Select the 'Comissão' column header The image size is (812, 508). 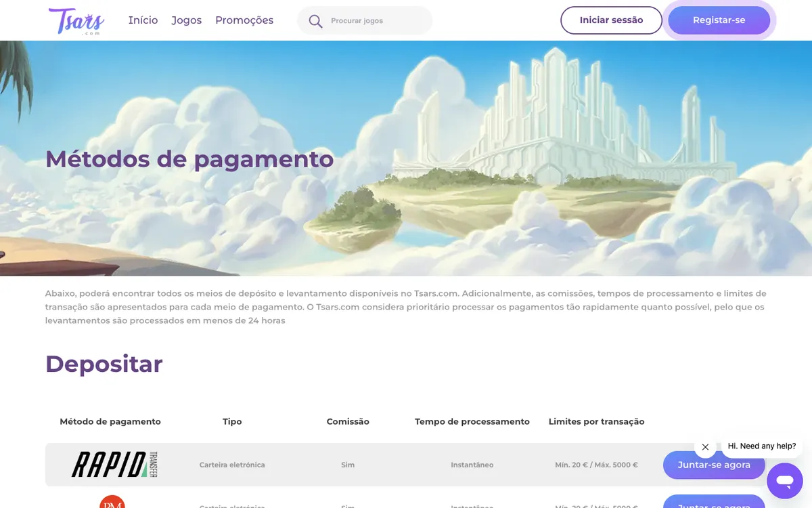point(348,421)
